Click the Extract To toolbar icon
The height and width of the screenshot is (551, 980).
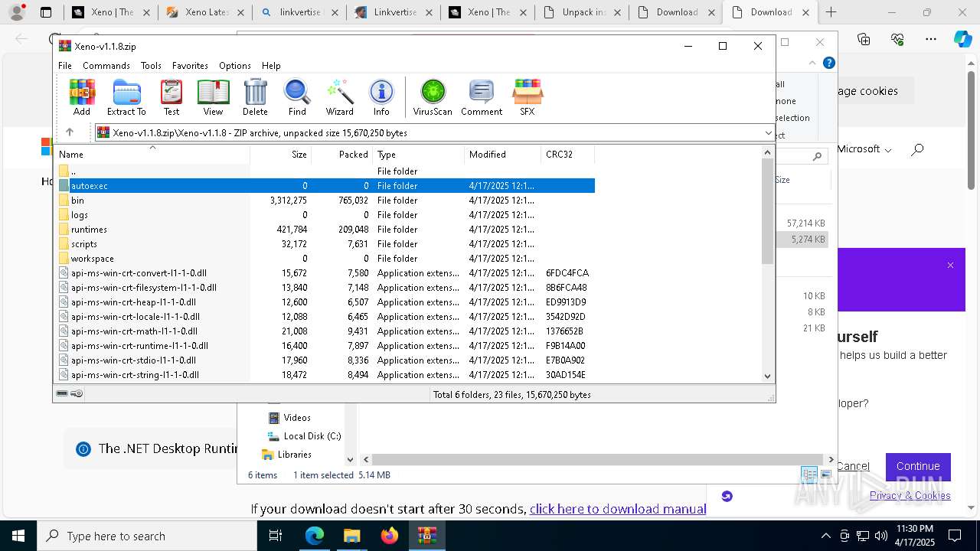[x=126, y=97]
